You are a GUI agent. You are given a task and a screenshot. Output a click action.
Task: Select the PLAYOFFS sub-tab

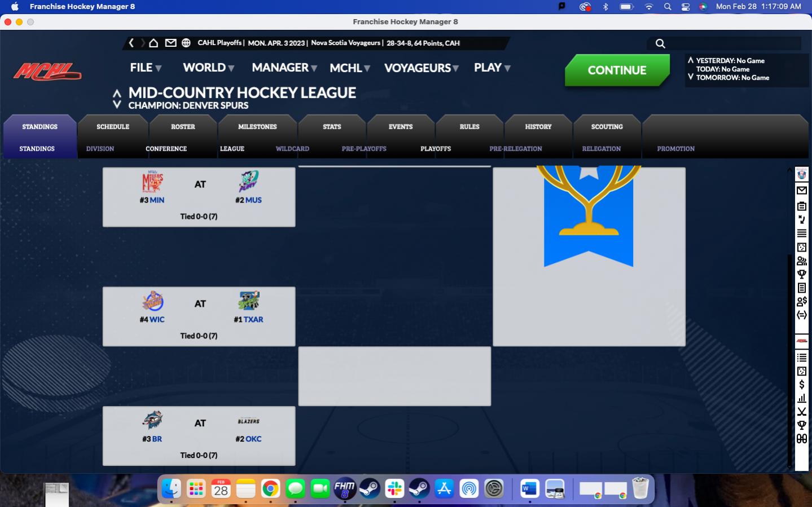point(436,149)
